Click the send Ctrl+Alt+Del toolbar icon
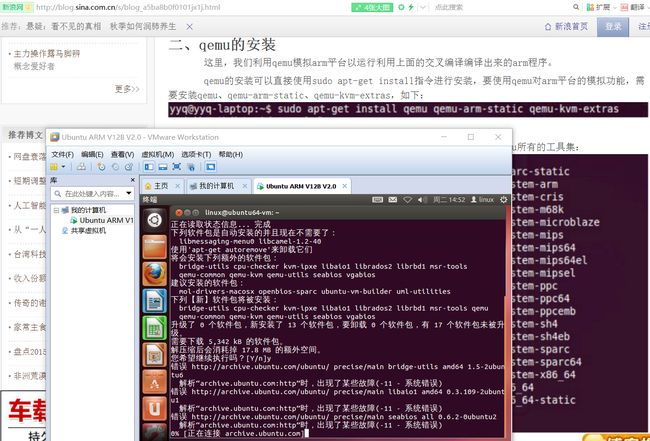The image size is (650, 441). 82,167
